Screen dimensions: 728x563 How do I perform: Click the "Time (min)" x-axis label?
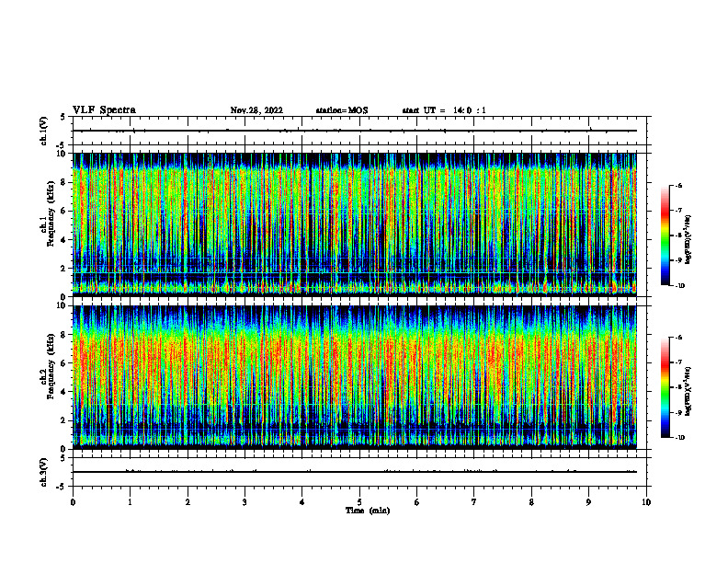tap(368, 511)
